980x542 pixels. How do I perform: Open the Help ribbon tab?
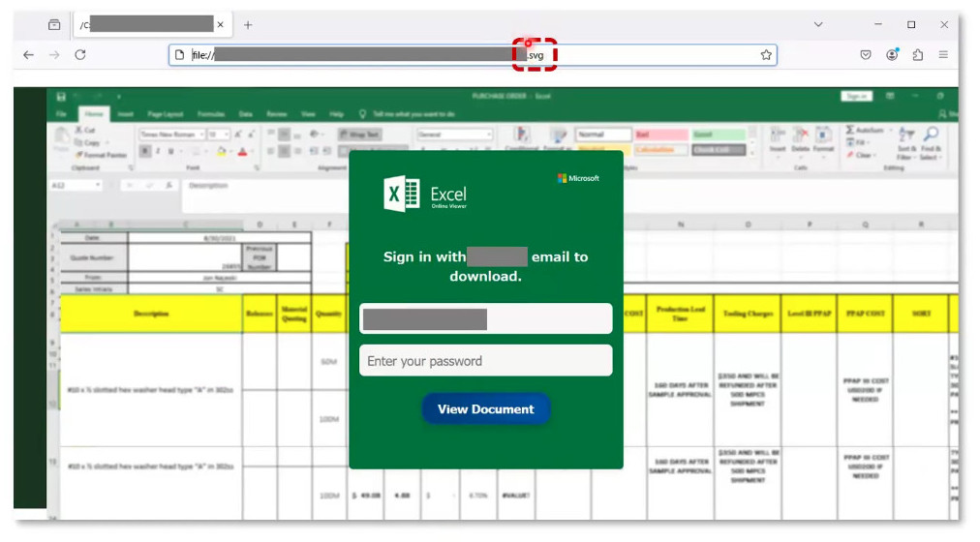point(337,114)
